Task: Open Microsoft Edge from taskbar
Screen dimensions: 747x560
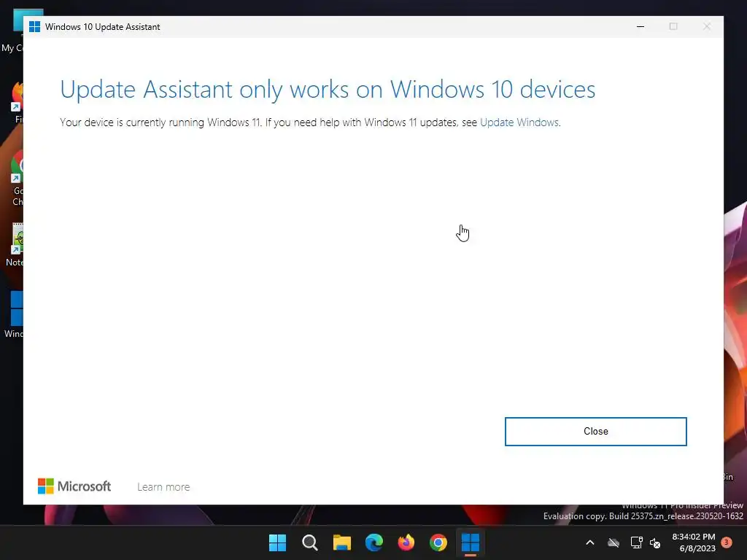Action: point(374,542)
